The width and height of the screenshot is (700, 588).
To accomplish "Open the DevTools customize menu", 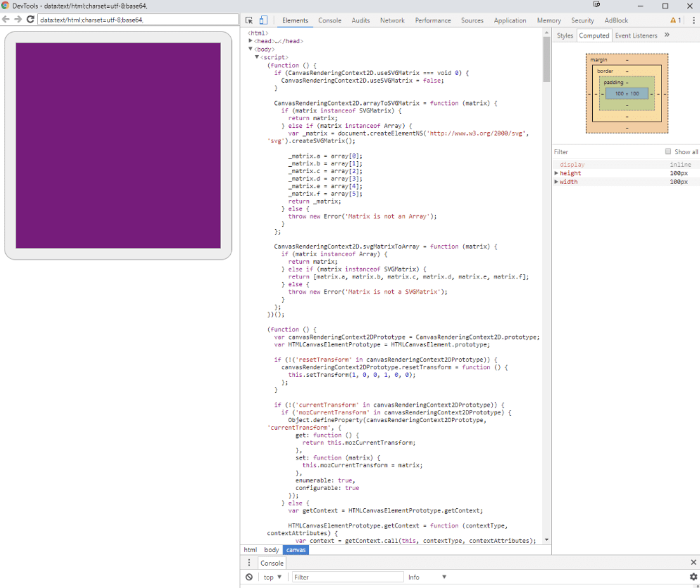I will [694, 20].
